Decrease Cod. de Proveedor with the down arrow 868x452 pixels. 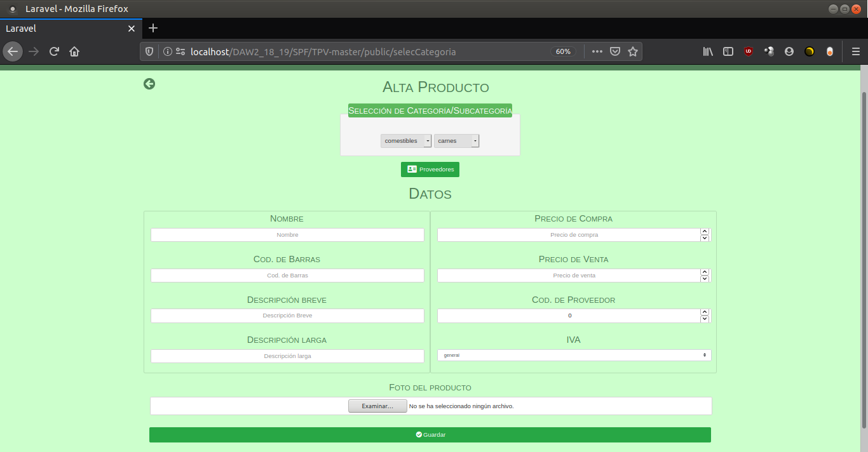tap(704, 319)
